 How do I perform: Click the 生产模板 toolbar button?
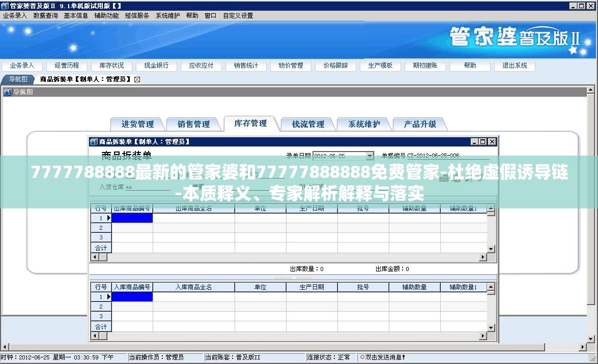click(x=380, y=66)
